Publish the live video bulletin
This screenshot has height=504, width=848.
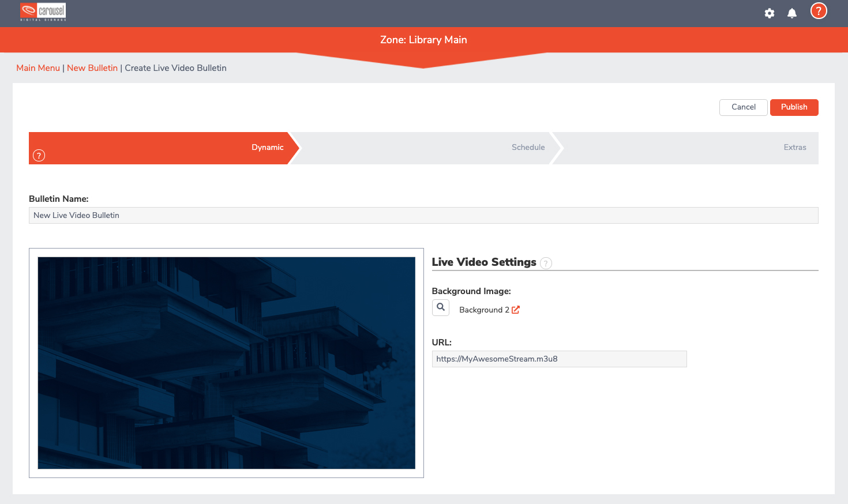(794, 107)
